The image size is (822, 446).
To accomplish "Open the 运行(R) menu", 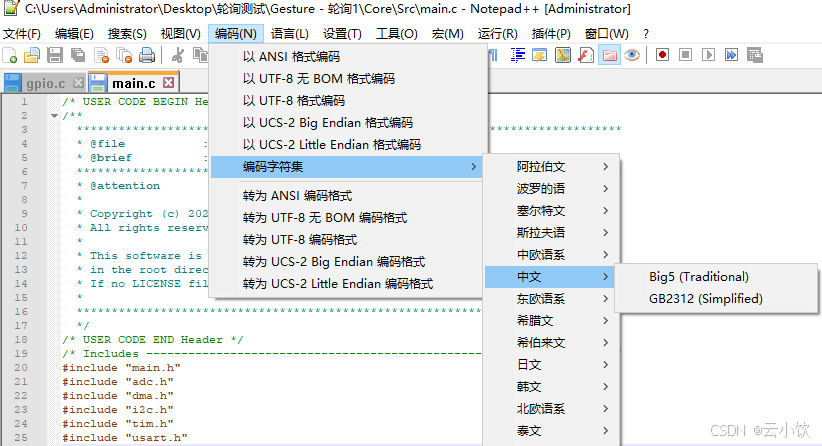I will (497, 34).
